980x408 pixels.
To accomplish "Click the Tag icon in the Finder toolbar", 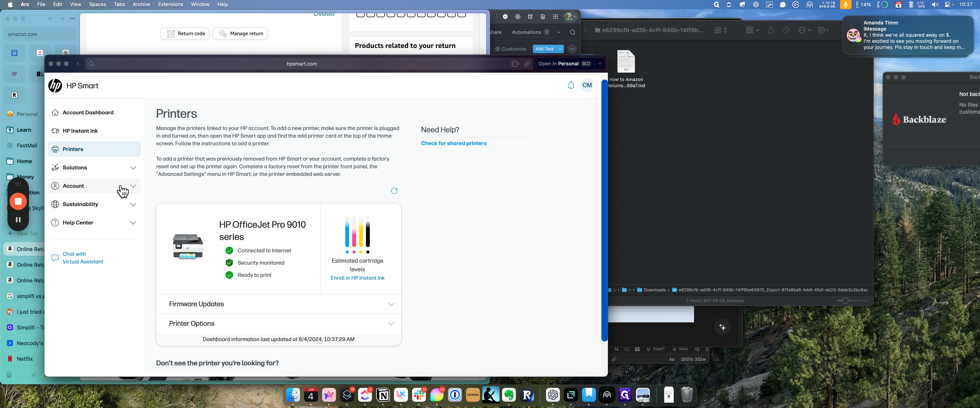I will 786,30.
